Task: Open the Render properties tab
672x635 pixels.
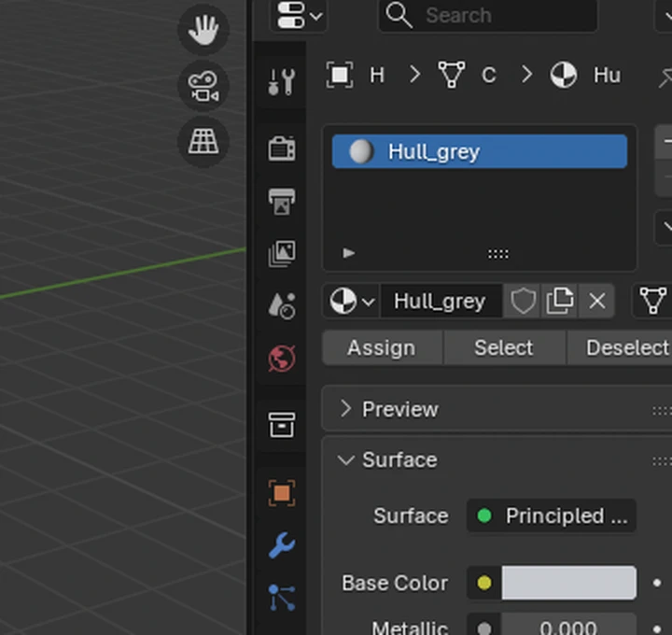Action: tap(282, 148)
